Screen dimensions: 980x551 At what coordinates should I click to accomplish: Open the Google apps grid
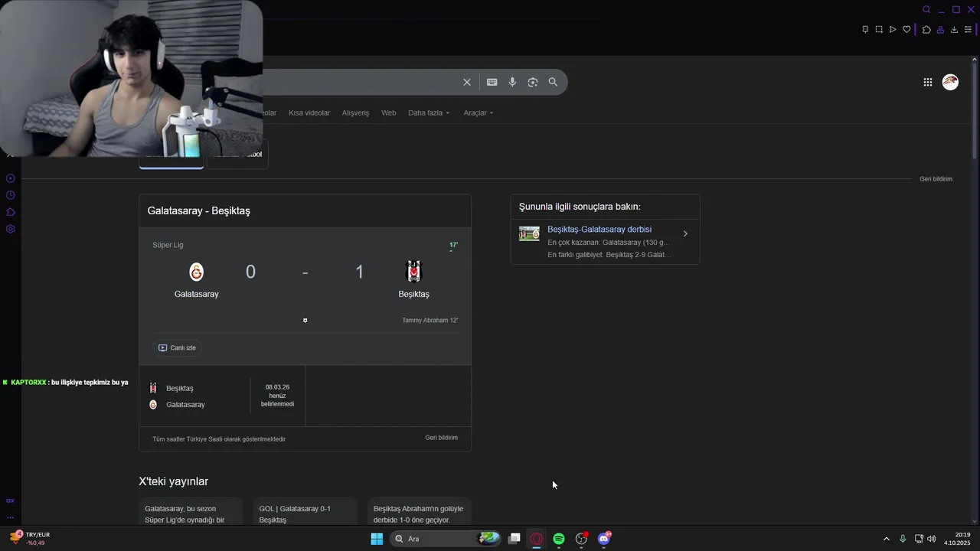coord(928,82)
